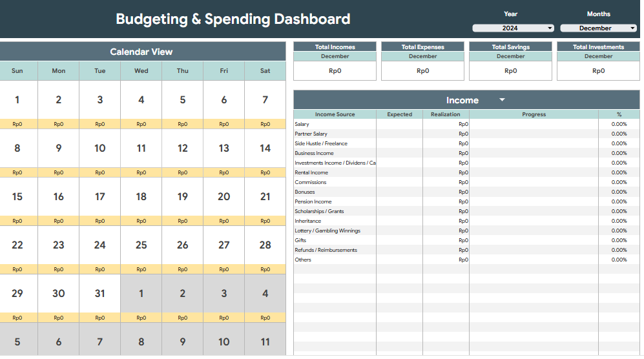Select the Income Source column header
This screenshot has width=644, height=359.
(335, 114)
